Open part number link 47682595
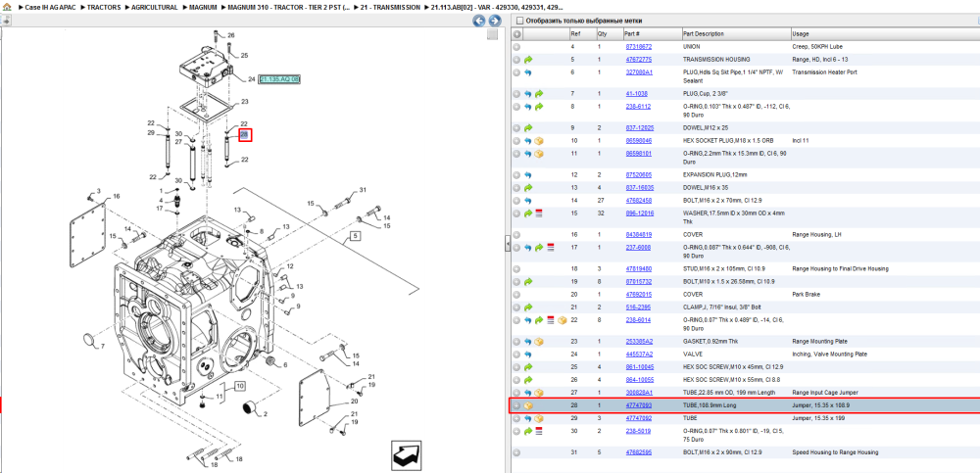Image resolution: width=980 pixels, height=473 pixels. (x=639, y=452)
